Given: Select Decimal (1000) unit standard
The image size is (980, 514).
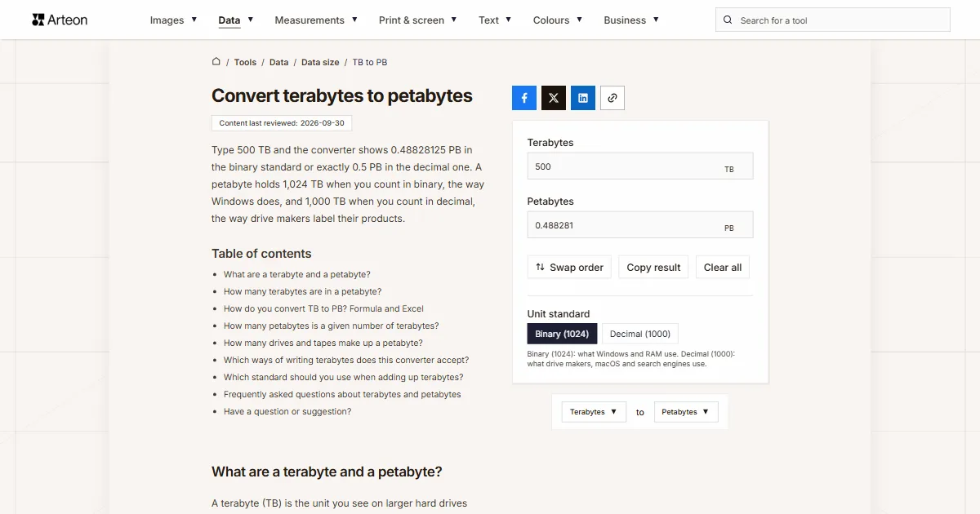Looking at the screenshot, I should [x=640, y=334].
